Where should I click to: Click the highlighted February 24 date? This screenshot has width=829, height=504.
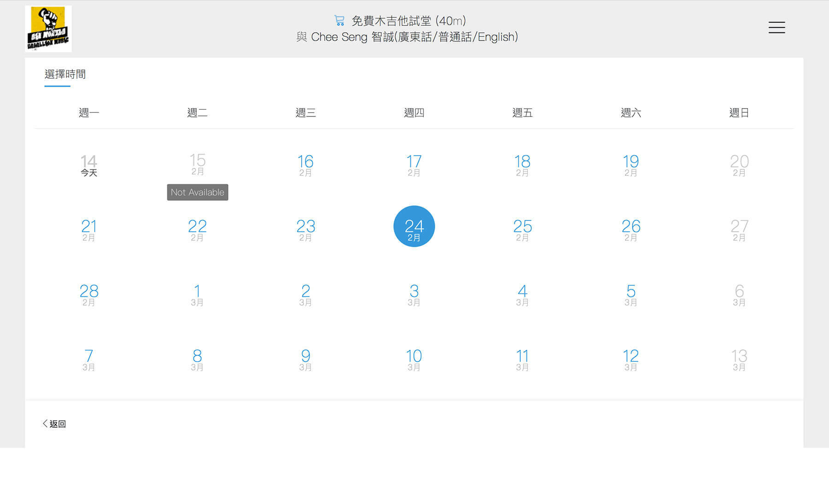click(414, 226)
